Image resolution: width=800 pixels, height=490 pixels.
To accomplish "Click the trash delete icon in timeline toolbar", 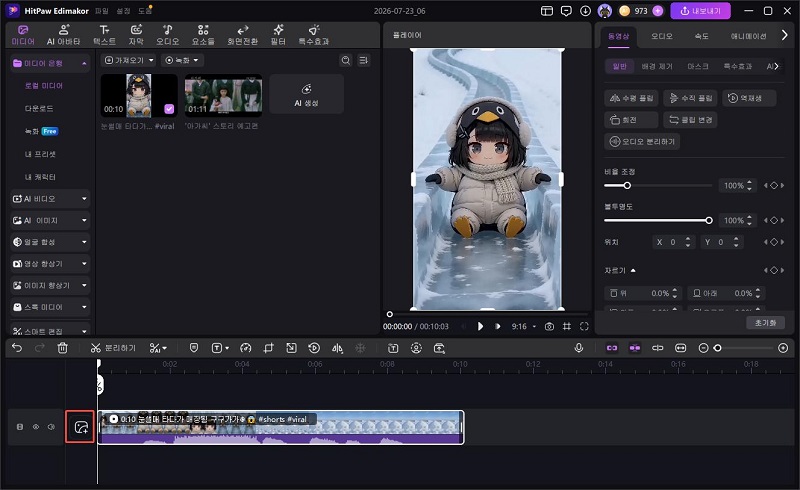I will click(63, 348).
